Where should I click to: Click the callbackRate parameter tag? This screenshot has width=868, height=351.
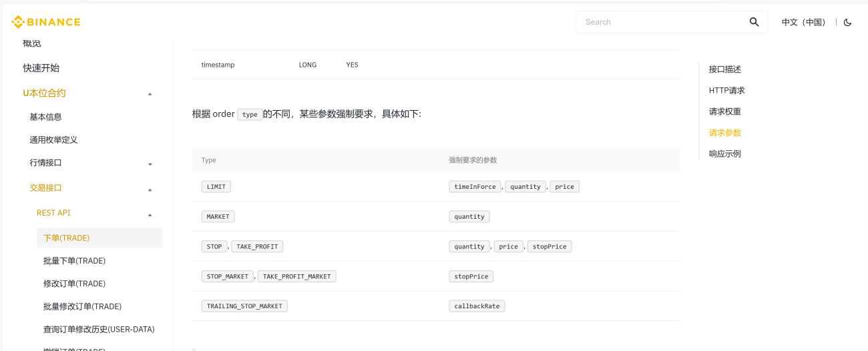coord(477,306)
